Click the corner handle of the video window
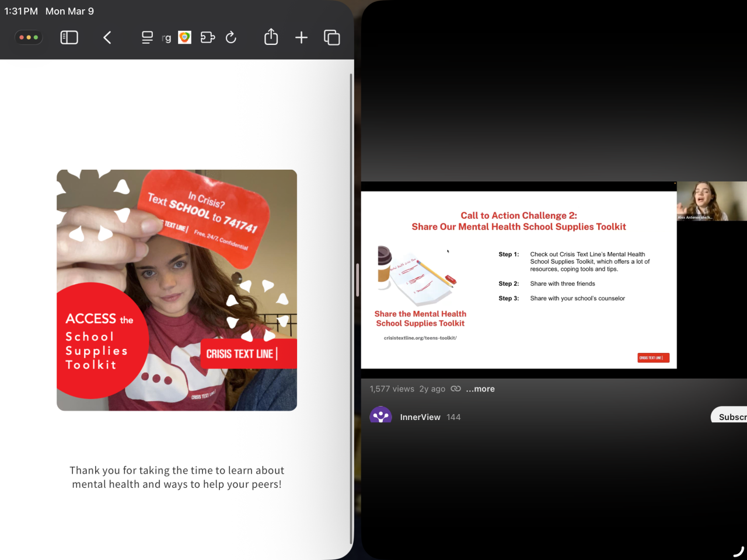Screen dimensions: 747x560 click(739, 552)
